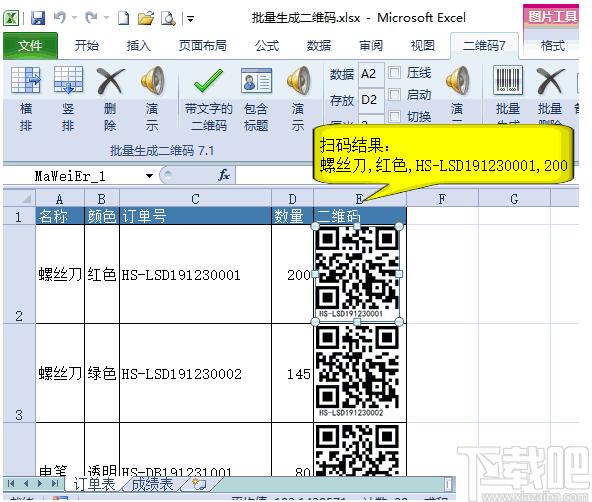Switch to the 公式 tab

267,46
